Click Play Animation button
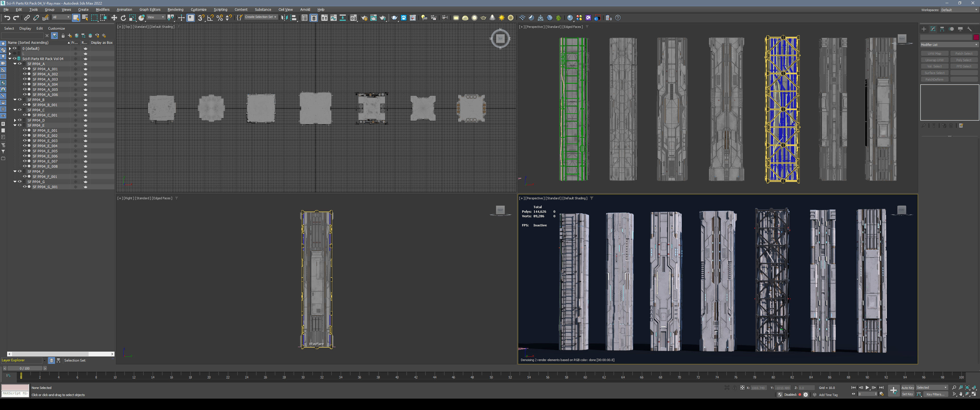This screenshot has width=980, height=410. pyautogui.click(x=867, y=388)
